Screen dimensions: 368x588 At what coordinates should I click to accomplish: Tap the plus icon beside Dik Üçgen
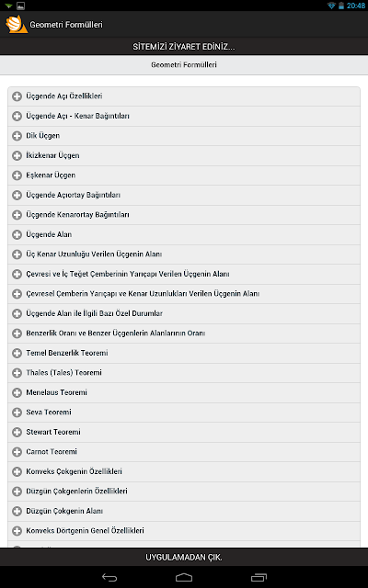[x=17, y=136]
